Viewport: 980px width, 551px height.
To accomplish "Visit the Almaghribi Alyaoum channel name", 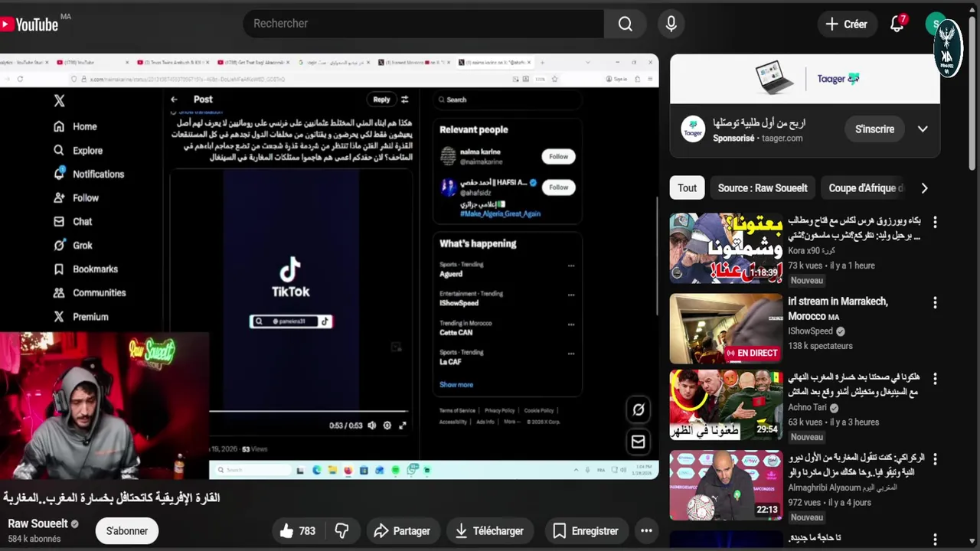I will [x=842, y=487].
